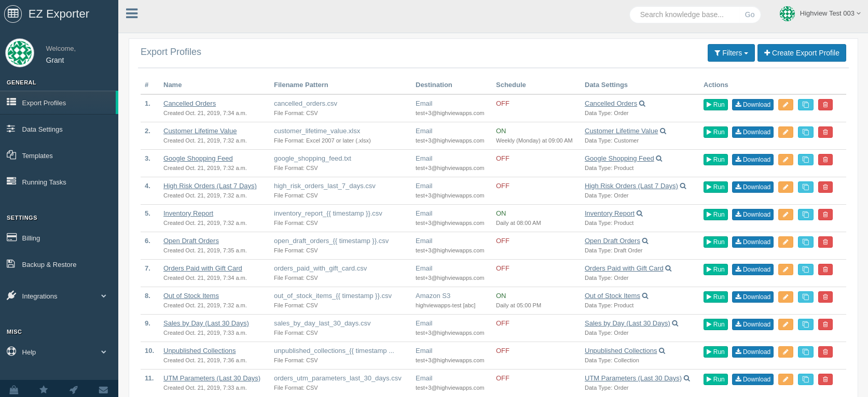Click the Export Profiles page heading

click(171, 52)
